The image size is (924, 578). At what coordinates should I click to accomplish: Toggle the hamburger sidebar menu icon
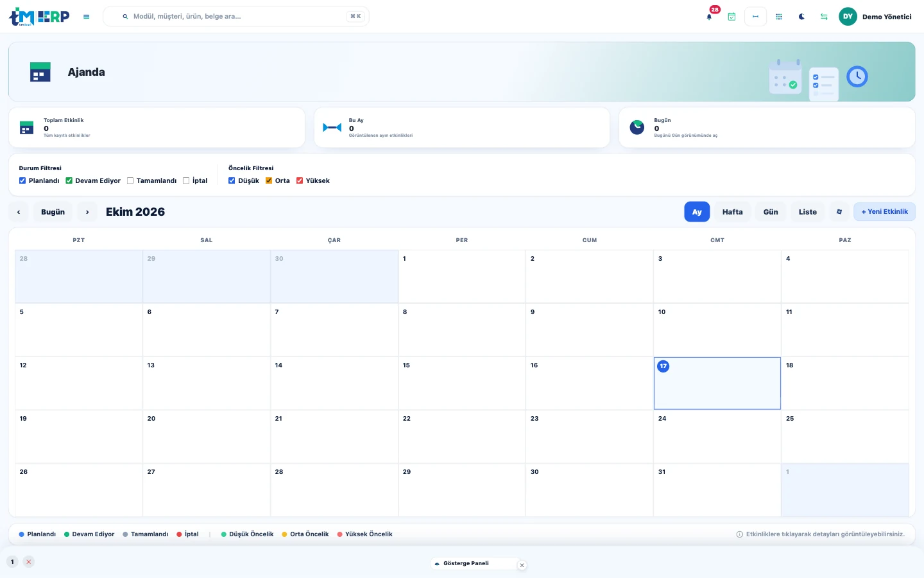pos(87,17)
